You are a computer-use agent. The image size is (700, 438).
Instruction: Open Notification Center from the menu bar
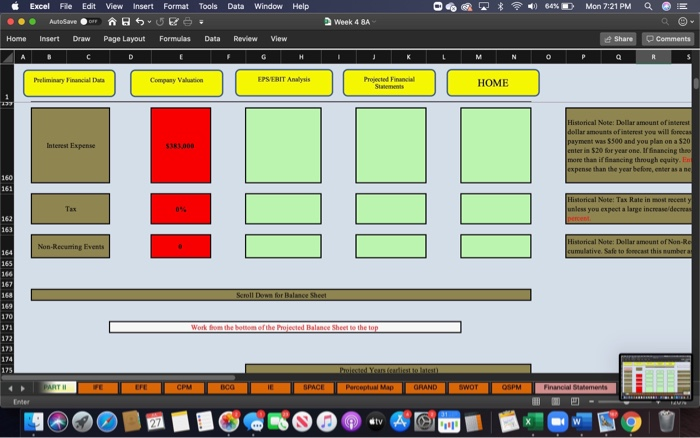(682, 6)
